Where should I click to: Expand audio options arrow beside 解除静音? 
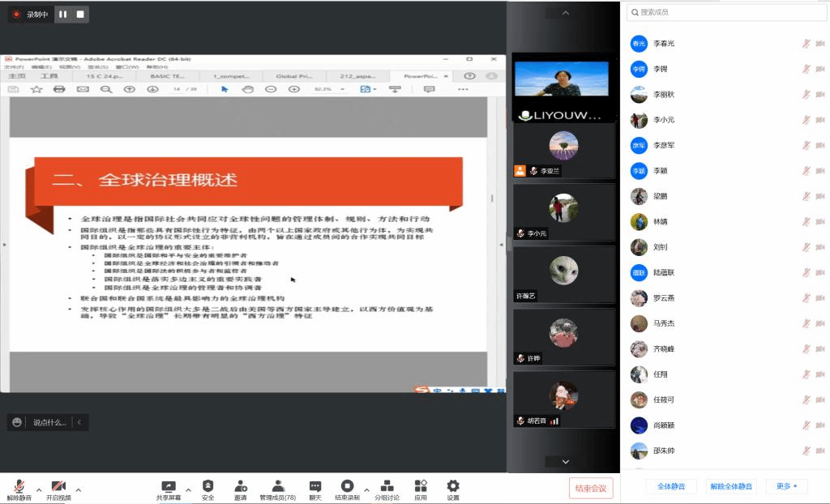point(38,490)
